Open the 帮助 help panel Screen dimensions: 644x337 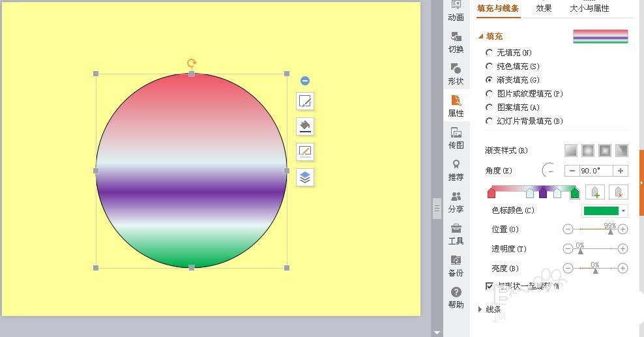[456, 298]
